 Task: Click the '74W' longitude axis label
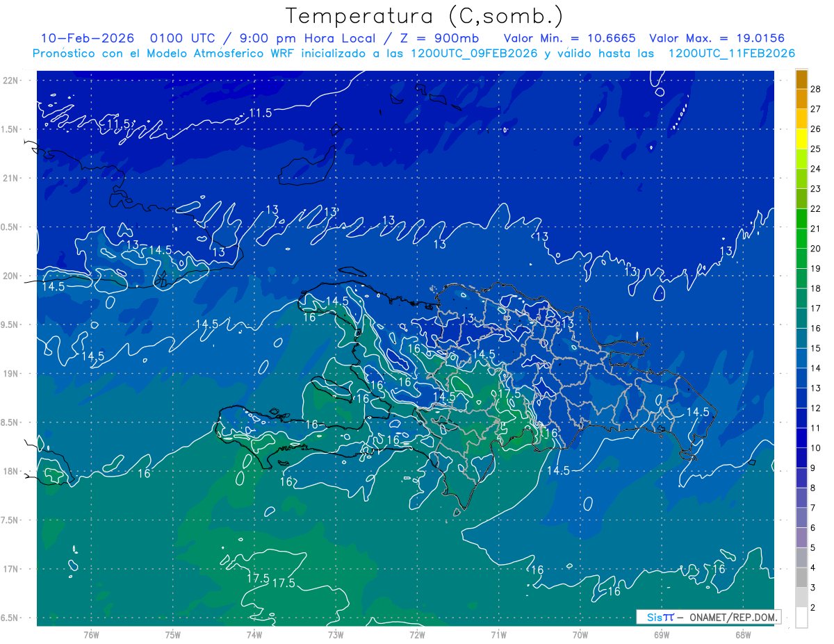[254, 636]
